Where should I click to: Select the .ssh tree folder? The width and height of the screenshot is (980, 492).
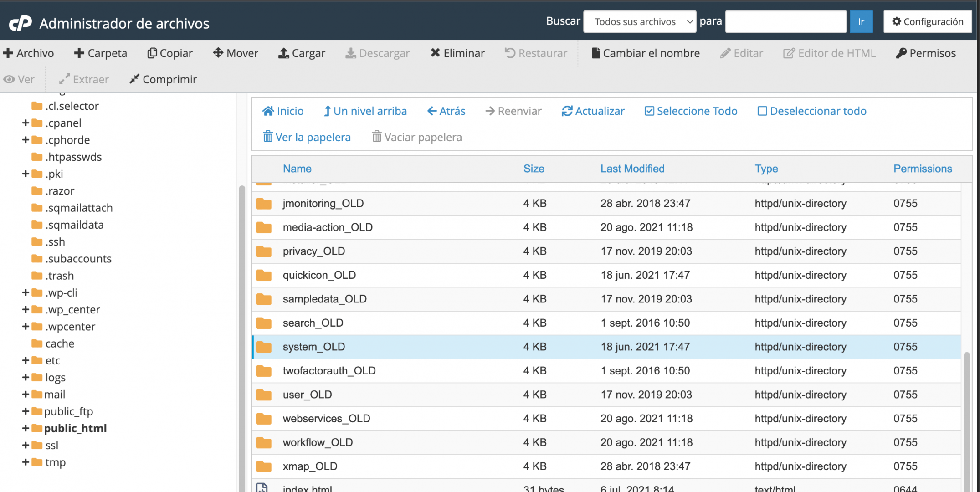(x=55, y=242)
